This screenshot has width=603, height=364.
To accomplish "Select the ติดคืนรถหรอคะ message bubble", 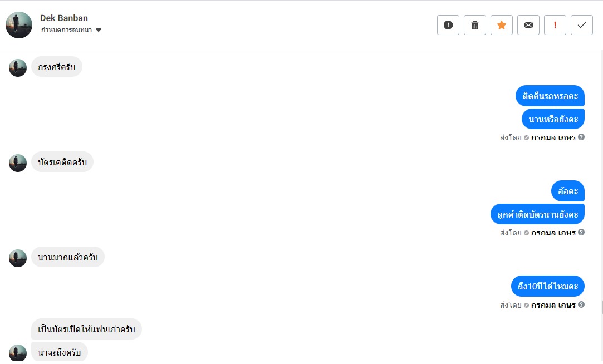I will pos(550,96).
